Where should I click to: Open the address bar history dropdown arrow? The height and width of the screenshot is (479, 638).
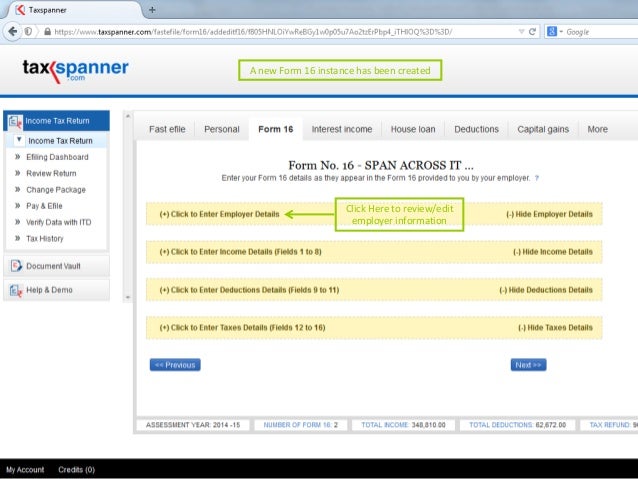(521, 32)
